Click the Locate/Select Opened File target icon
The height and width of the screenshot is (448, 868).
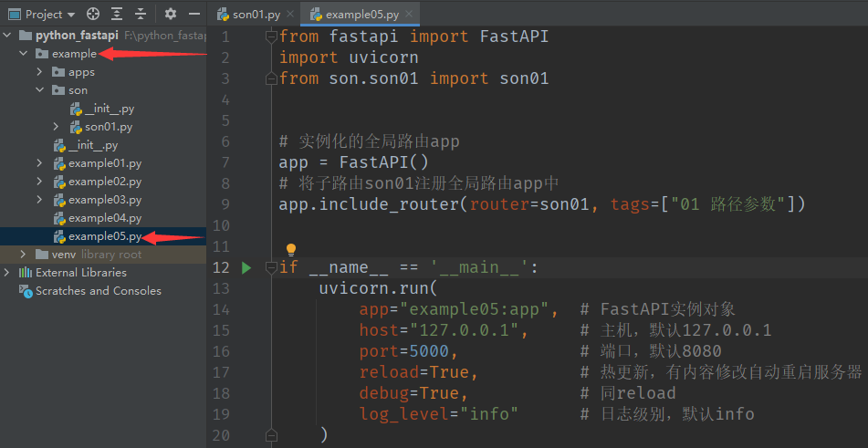coord(93,15)
